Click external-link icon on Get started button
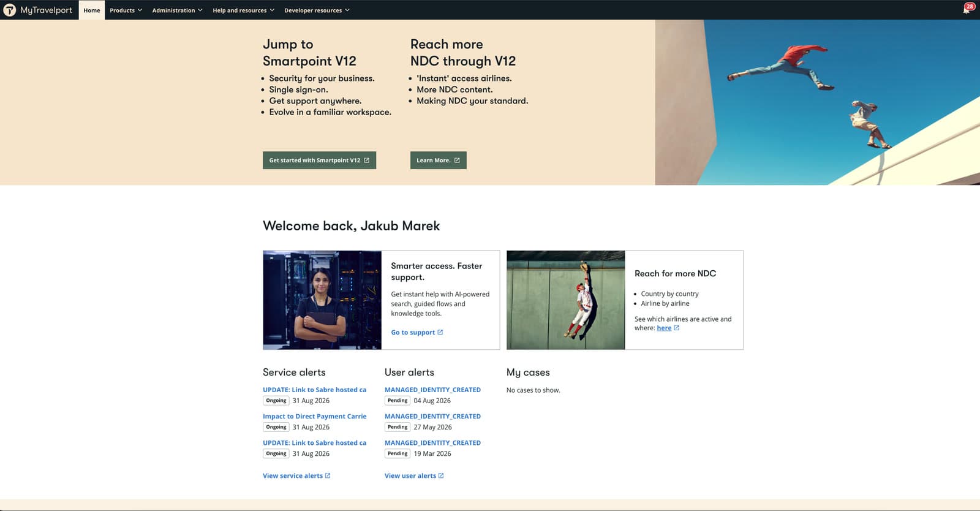 367,161
